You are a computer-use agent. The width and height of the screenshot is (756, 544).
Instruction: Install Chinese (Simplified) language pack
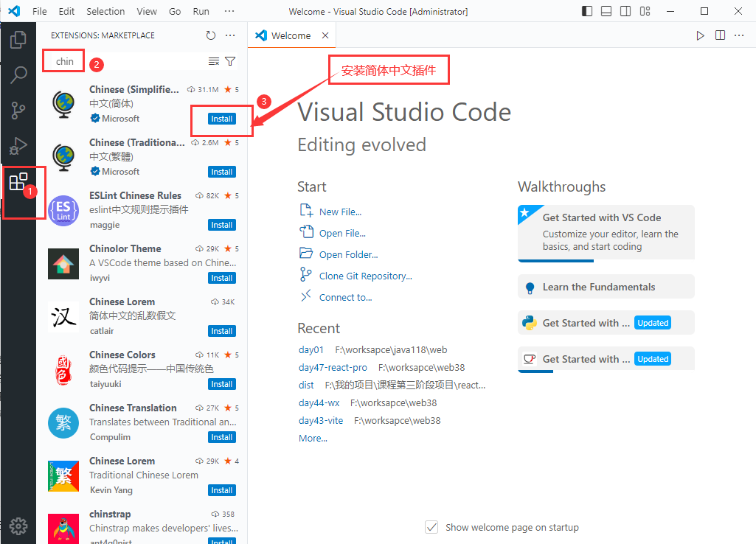[x=222, y=119]
